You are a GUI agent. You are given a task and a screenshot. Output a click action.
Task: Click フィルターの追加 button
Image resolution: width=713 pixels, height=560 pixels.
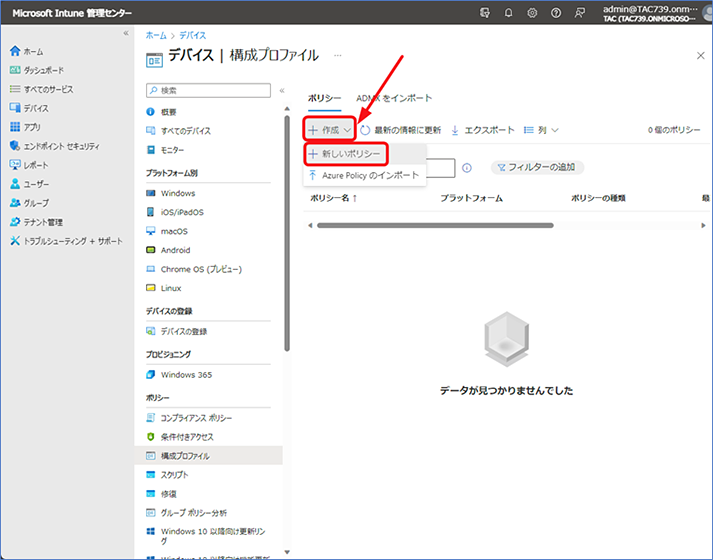coord(537,167)
